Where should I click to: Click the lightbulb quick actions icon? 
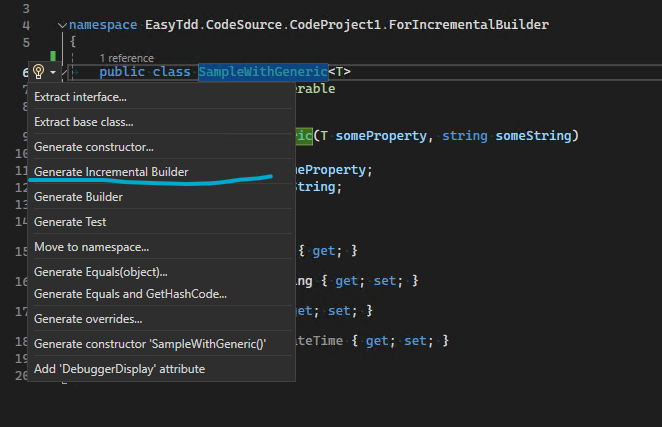click(38, 72)
